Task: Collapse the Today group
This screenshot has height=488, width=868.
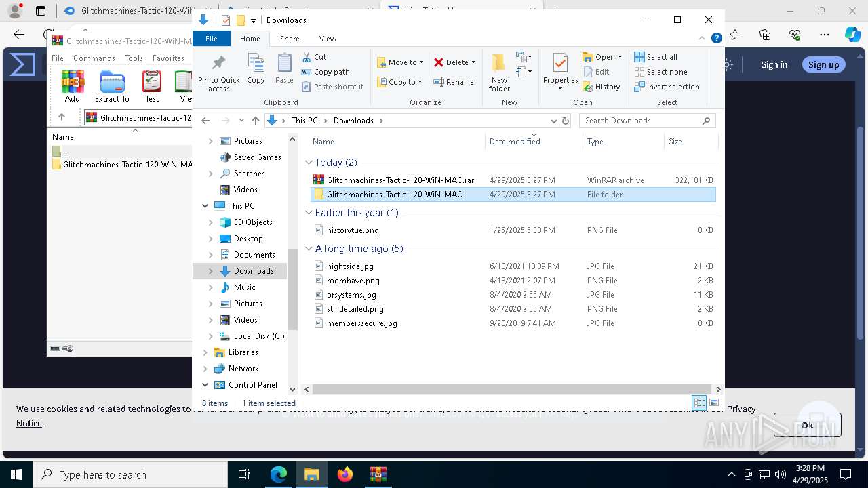Action: tap(309, 163)
